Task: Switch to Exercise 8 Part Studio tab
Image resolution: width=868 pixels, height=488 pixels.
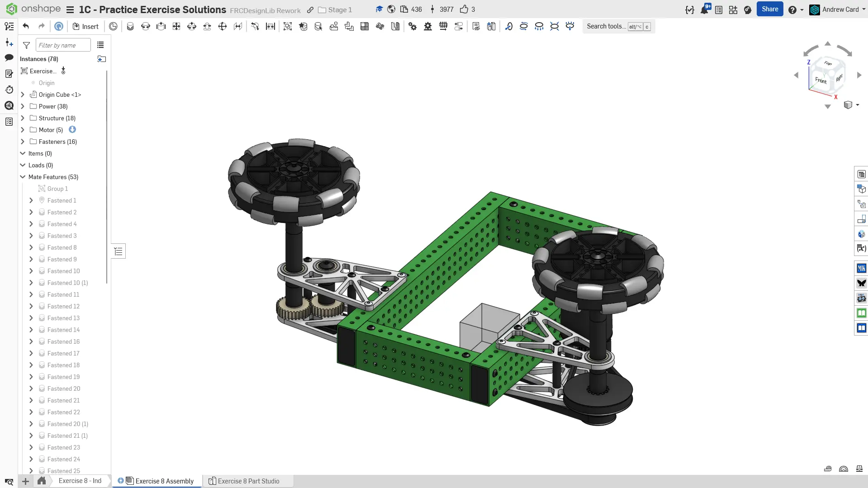Action: pyautogui.click(x=248, y=481)
